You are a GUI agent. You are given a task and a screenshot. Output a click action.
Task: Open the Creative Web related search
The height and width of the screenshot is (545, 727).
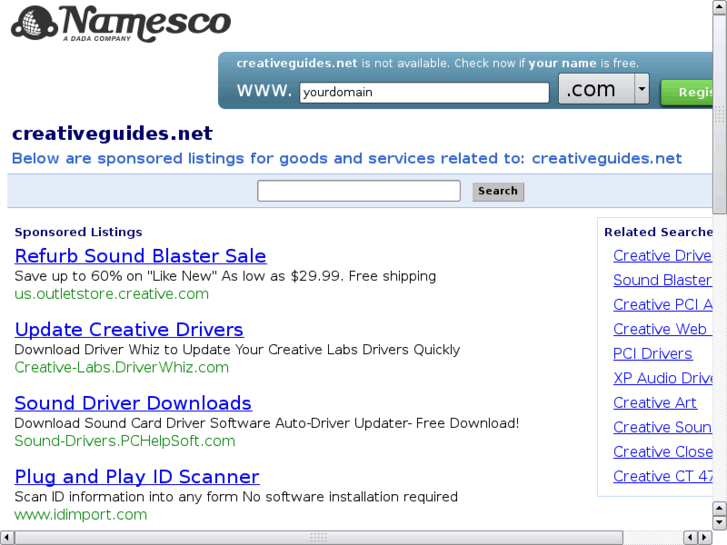pos(663,329)
